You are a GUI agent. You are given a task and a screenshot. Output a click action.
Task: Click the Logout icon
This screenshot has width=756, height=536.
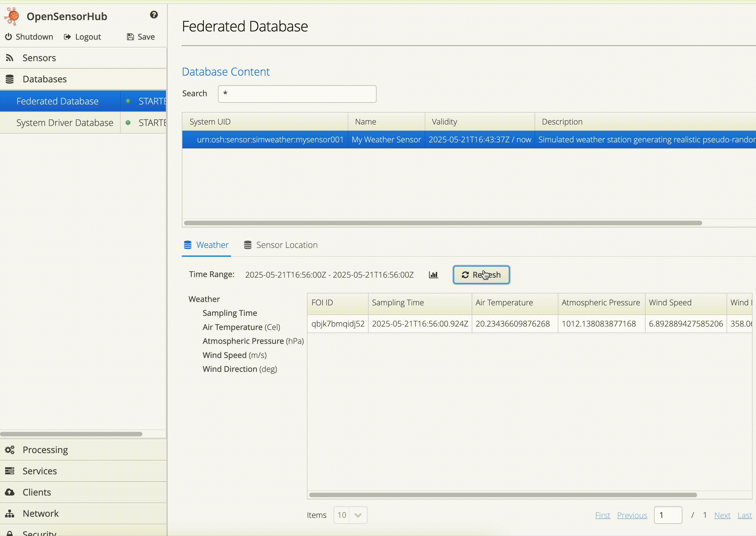point(67,37)
